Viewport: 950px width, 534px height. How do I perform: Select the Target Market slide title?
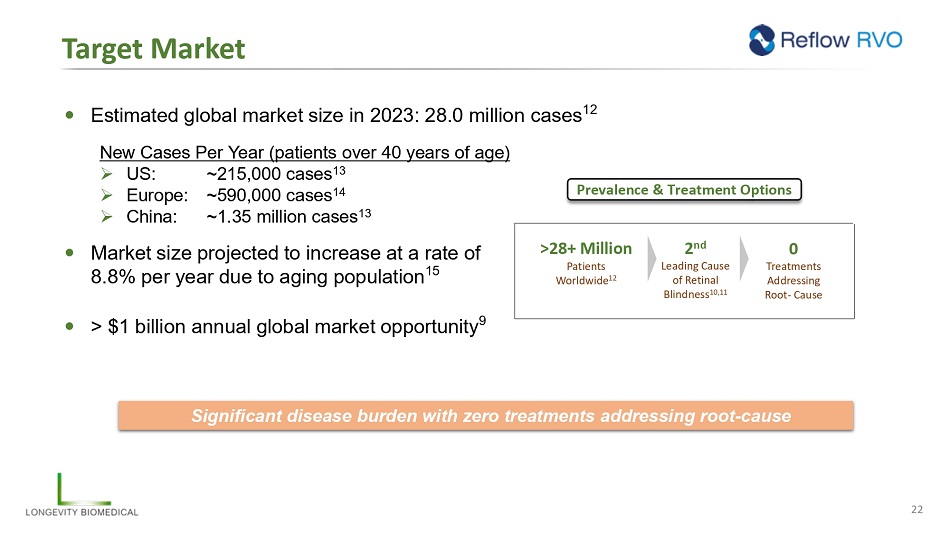(153, 48)
